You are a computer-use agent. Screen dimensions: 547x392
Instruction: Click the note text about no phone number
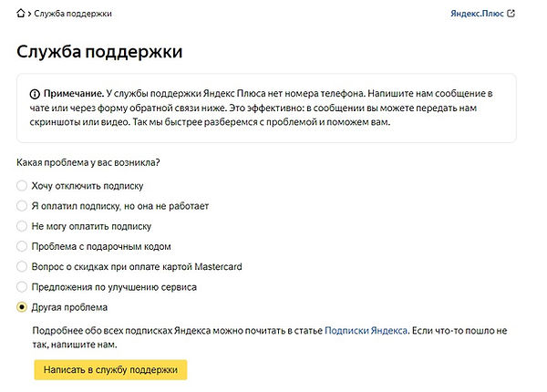pyautogui.click(x=273, y=108)
